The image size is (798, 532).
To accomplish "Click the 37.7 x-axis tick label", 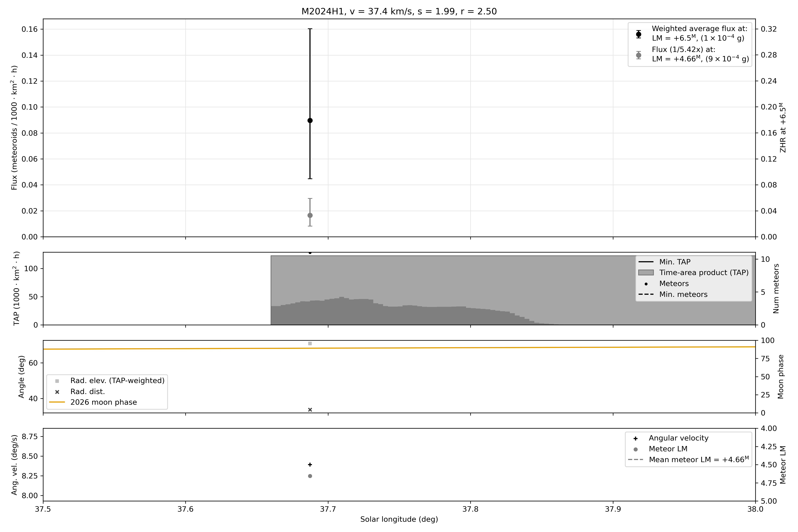I will [x=328, y=509].
